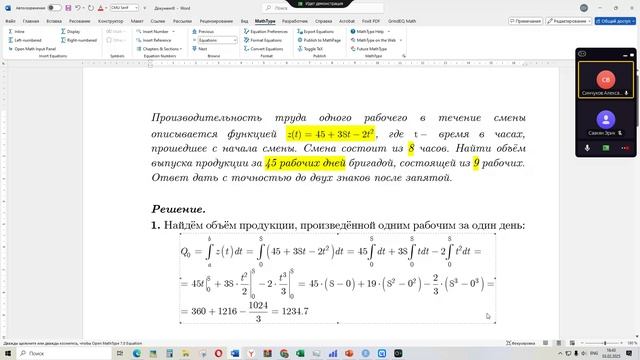Screen dimensions: 640x360
Task: Go to Next equation
Action: (200, 49)
